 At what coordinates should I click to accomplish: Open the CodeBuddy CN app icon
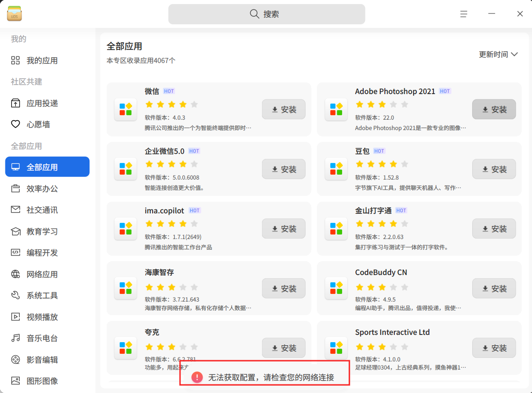pos(336,289)
